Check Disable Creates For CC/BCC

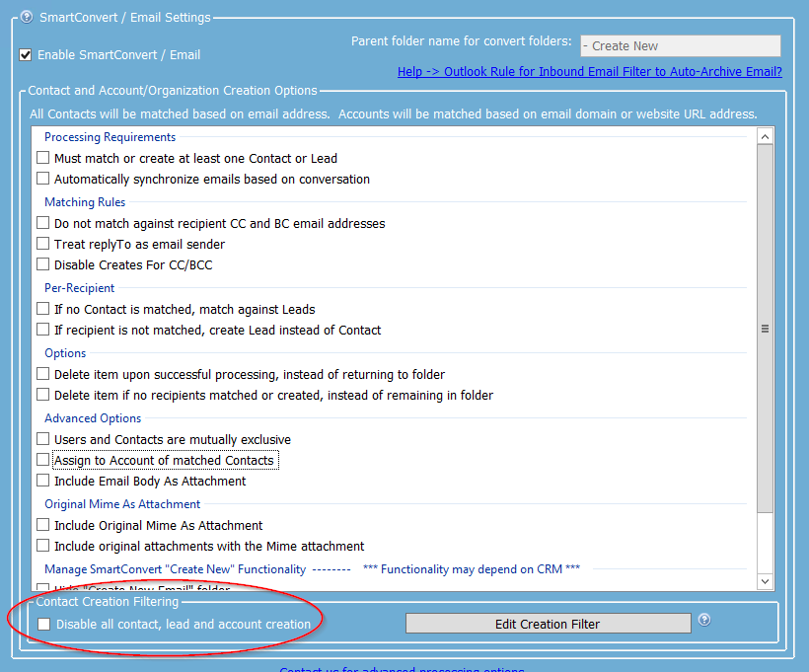pyautogui.click(x=43, y=264)
